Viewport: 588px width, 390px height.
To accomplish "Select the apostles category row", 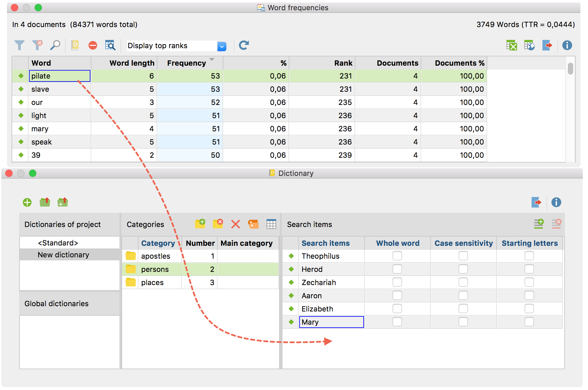I will tap(155, 256).
